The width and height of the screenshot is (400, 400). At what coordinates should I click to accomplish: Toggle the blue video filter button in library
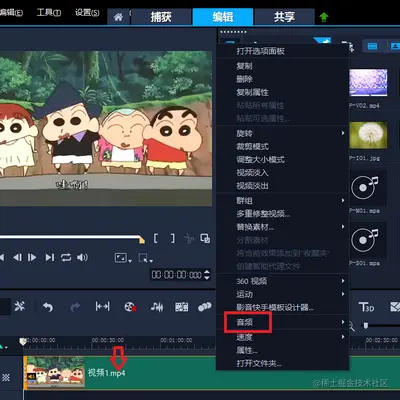[x=372, y=46]
